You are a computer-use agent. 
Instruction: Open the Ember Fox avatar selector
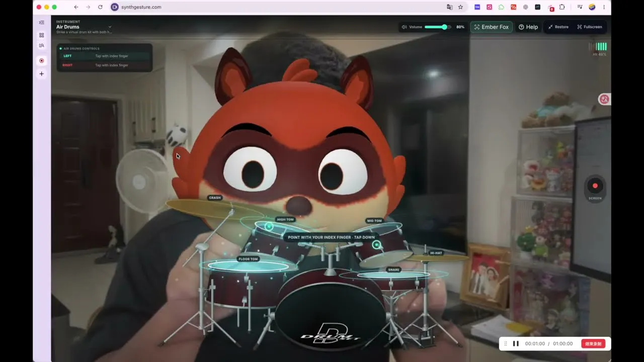click(x=492, y=27)
